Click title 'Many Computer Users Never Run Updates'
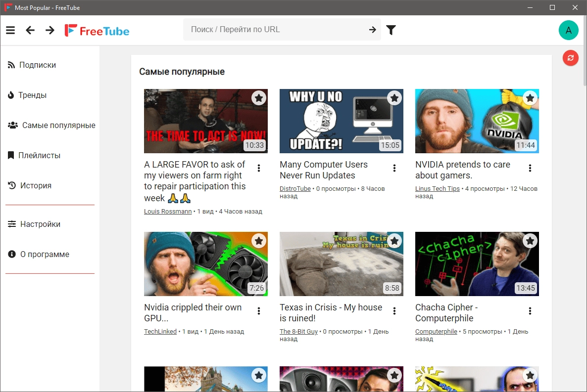587x392 pixels. (x=324, y=170)
